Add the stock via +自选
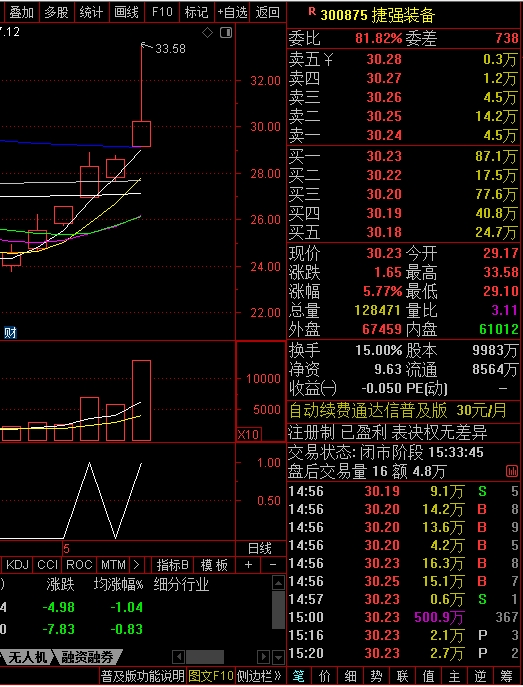This screenshot has height=687, width=523. [x=232, y=12]
